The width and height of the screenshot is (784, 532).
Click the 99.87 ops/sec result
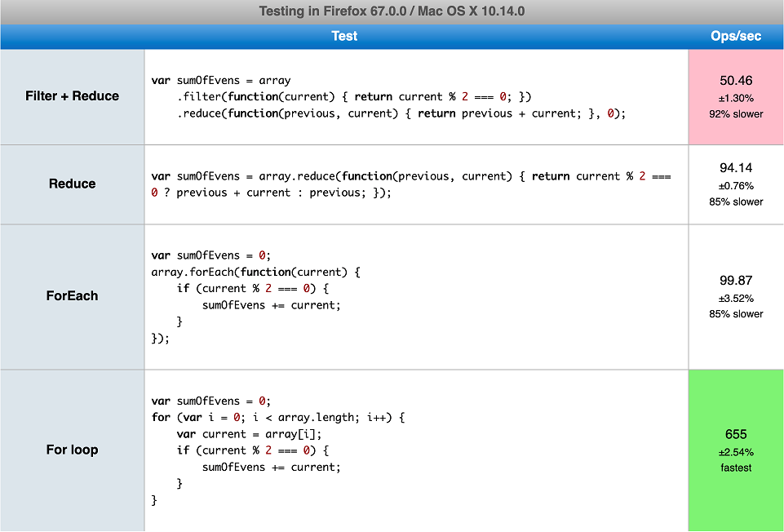click(736, 280)
